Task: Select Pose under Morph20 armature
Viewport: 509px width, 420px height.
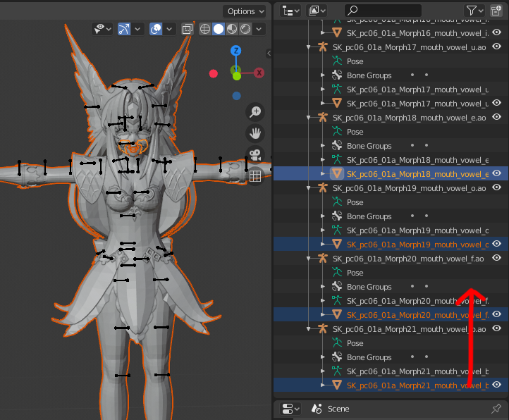Action: point(355,273)
